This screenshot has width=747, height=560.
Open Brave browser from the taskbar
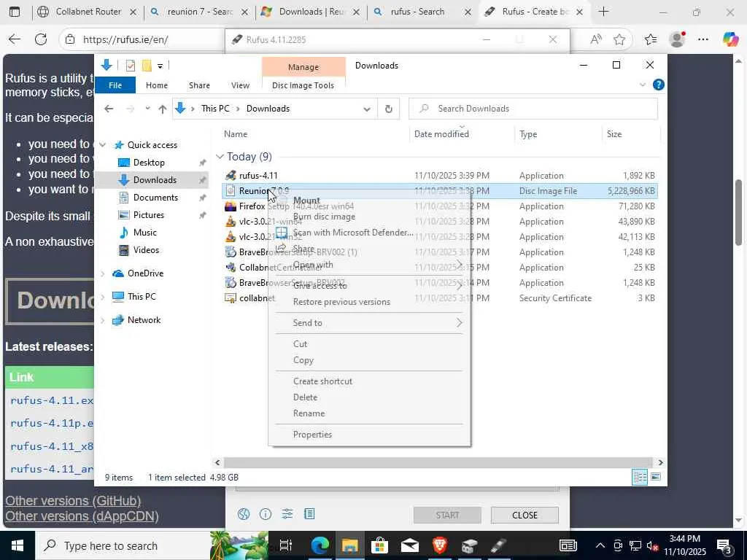tap(439, 545)
